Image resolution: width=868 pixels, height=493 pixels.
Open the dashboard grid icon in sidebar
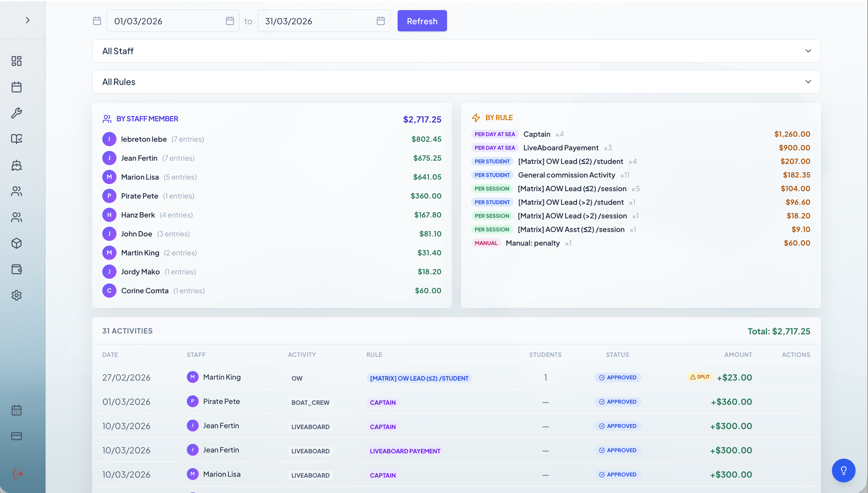coord(17,61)
